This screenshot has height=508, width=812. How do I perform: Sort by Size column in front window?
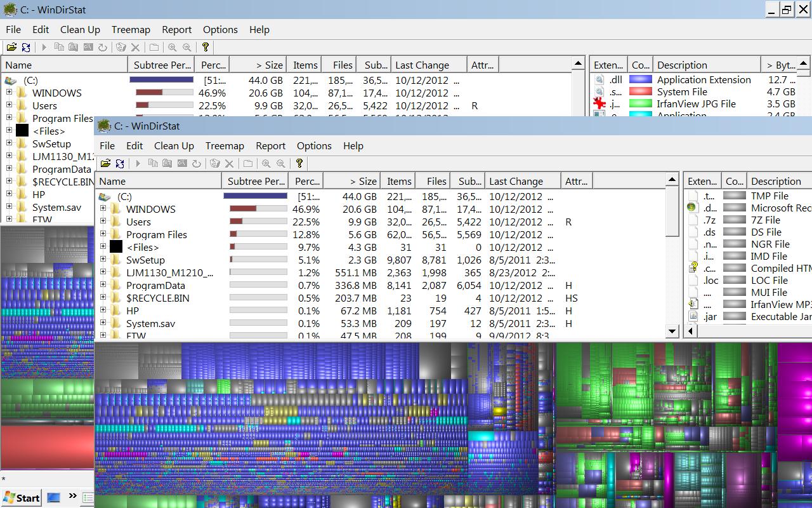click(x=351, y=181)
